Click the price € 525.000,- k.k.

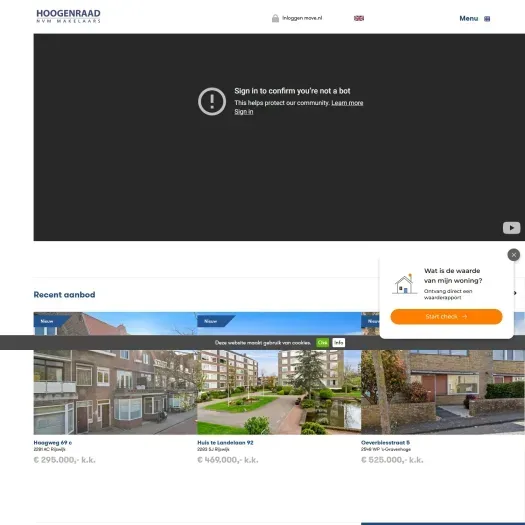(392, 460)
